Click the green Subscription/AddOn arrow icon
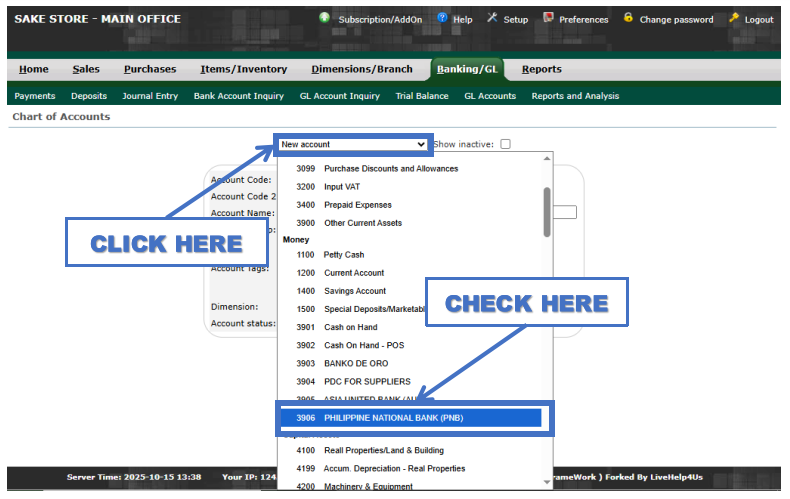This screenshot has width=790, height=499. coord(325,18)
